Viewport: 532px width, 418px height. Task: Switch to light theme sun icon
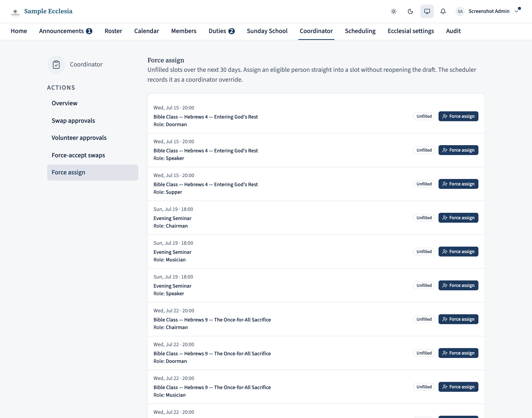coord(393,11)
